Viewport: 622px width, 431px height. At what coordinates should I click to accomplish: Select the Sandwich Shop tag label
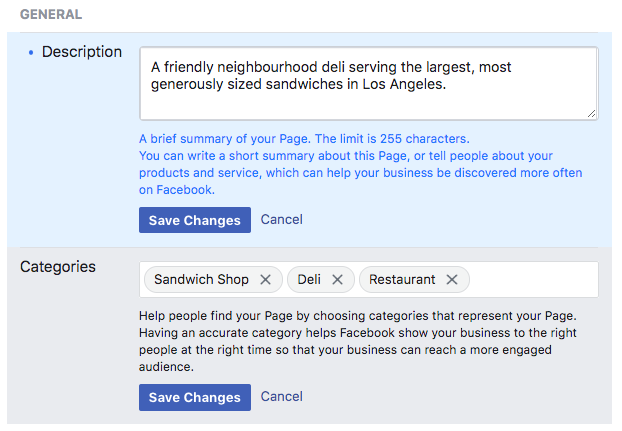tap(201, 280)
